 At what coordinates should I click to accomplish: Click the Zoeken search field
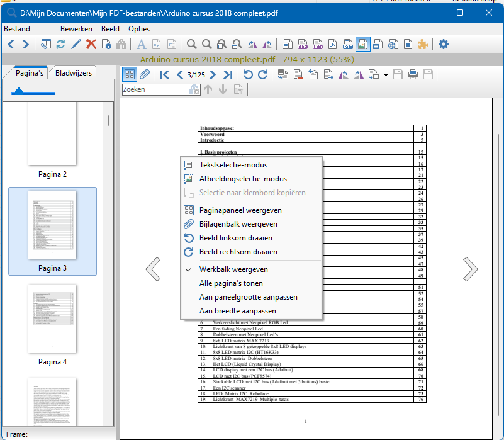click(x=156, y=90)
